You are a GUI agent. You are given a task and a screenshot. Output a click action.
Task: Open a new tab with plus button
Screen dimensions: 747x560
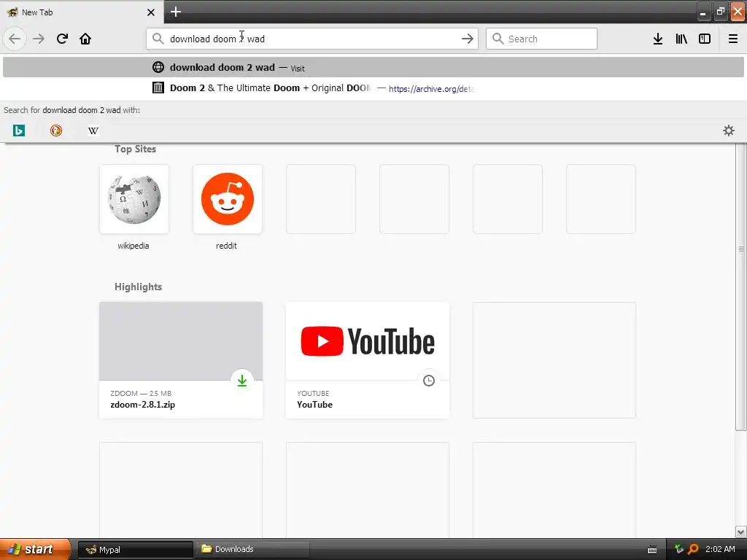175,12
